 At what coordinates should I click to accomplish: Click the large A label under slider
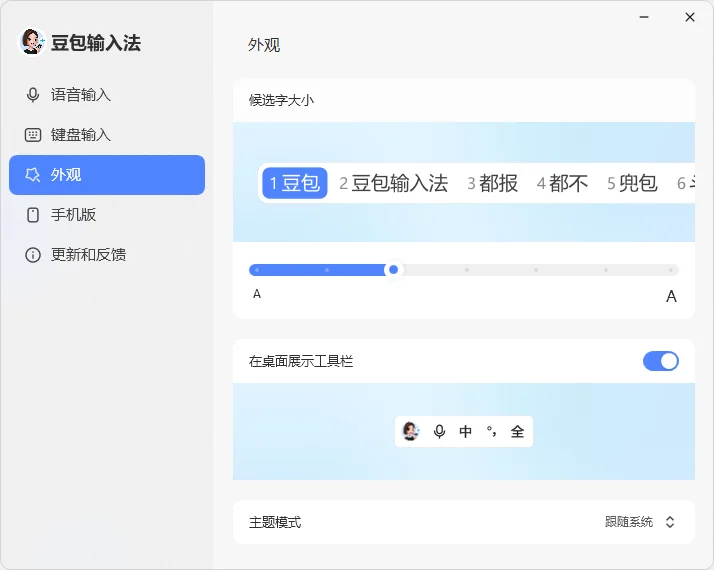671,296
